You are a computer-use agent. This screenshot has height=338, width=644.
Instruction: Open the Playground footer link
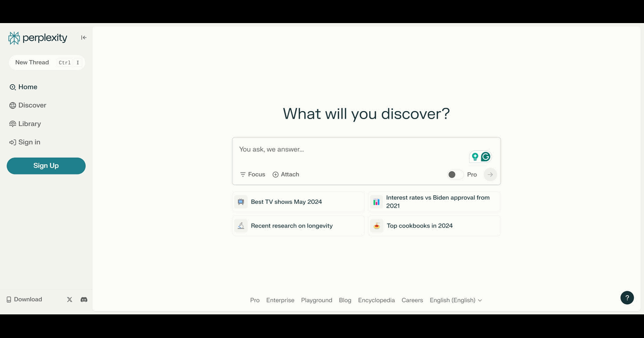click(317, 300)
